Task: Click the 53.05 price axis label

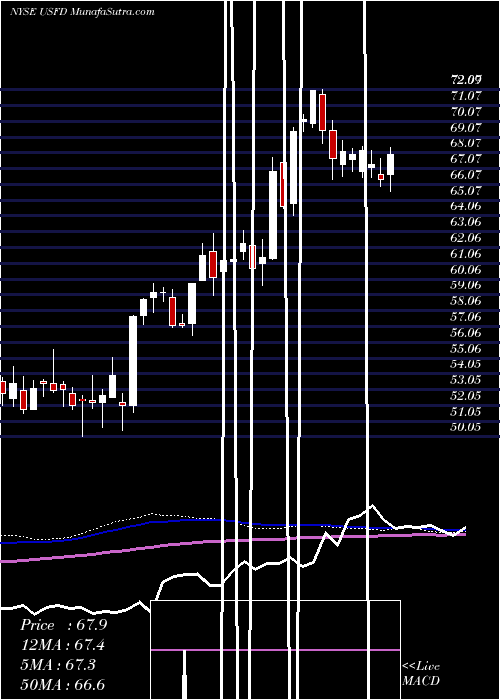Action: [466, 380]
